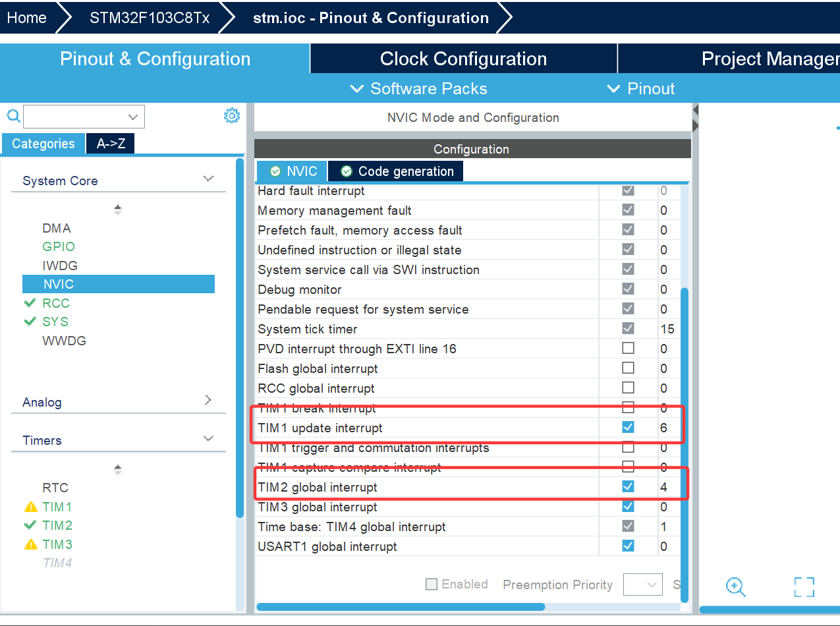Click the stm.ioc Pinout & Configuration breadcrumb
Viewport: 840px width, 626px height.
coord(371,18)
